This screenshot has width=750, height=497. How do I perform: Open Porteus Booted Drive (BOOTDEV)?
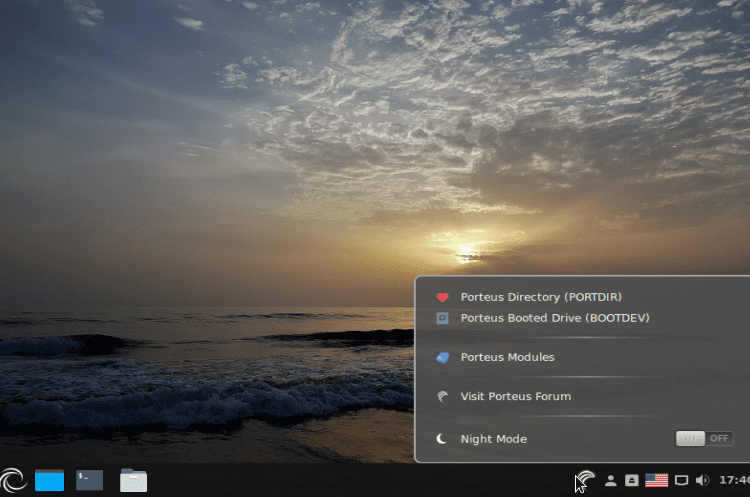pyautogui.click(x=555, y=318)
